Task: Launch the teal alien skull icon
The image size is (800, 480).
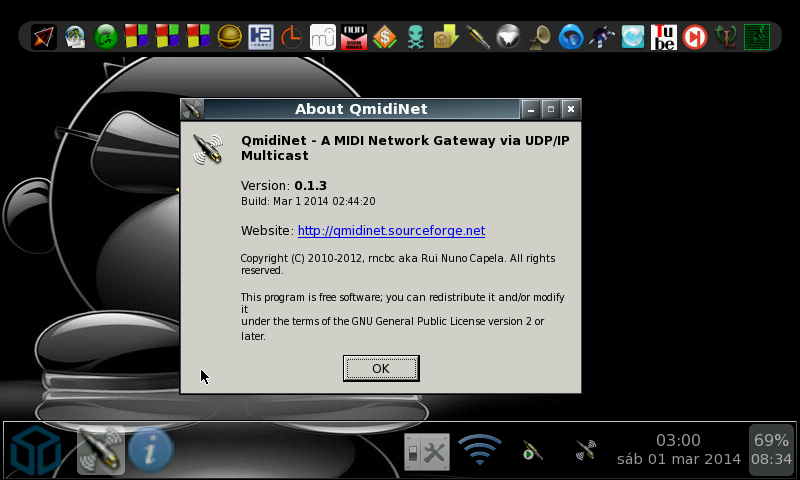Action: (416, 37)
